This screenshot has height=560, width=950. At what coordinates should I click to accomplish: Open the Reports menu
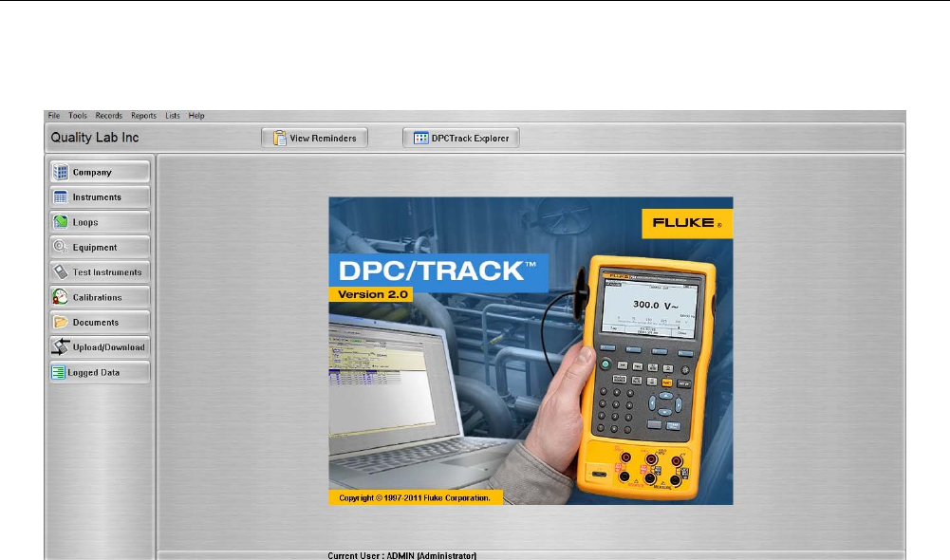[143, 115]
